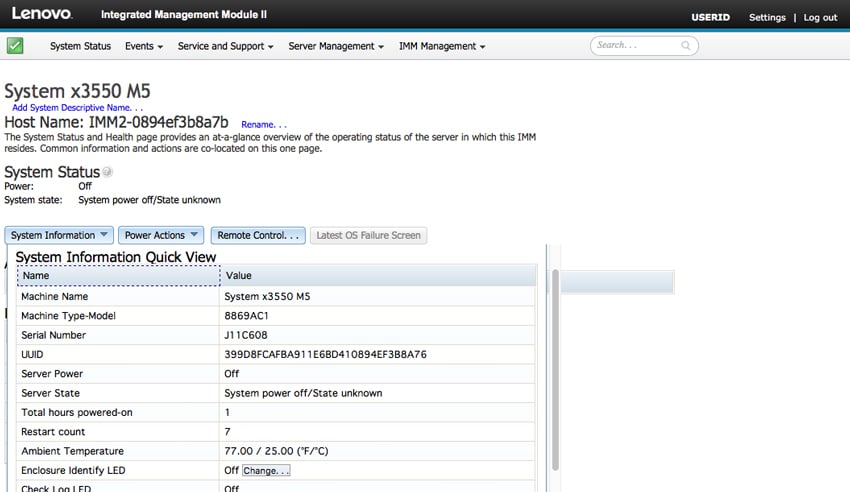This screenshot has height=492, width=850.
Task: Click the Lenovo logo
Action: pos(42,14)
